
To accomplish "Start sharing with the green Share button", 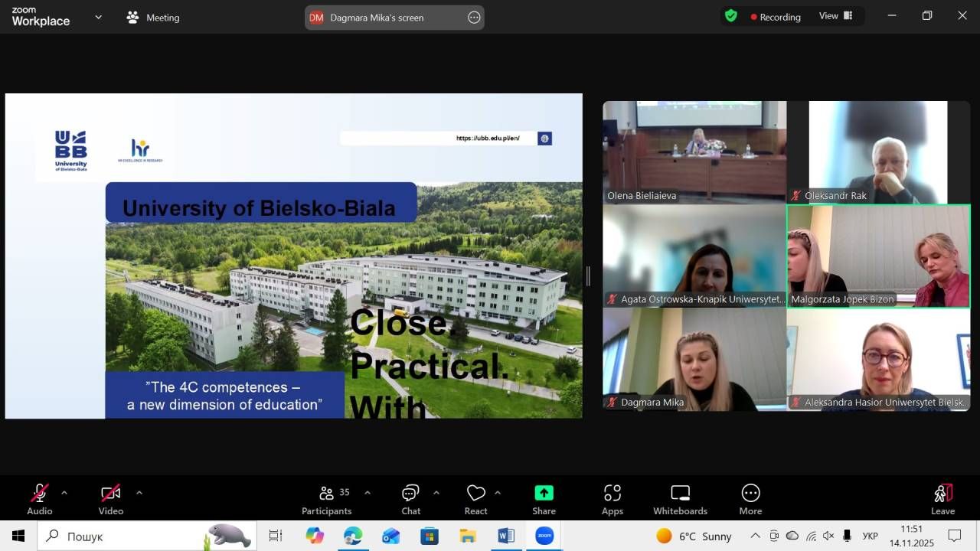I will [544, 499].
